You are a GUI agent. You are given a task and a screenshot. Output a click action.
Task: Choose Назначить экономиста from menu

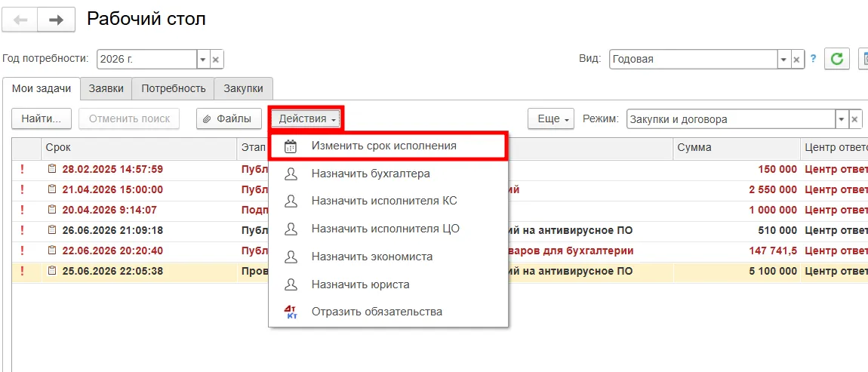pos(388,257)
